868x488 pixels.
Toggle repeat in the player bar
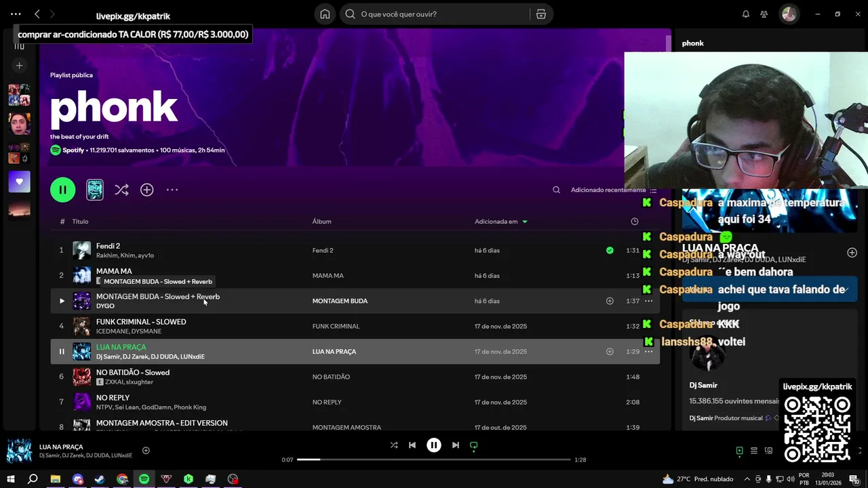click(474, 445)
